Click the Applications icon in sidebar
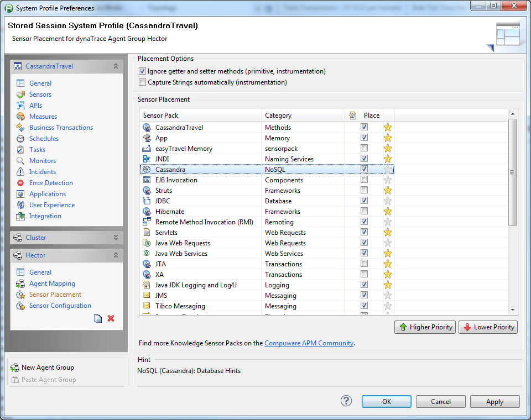The height and width of the screenshot is (420, 531). [x=20, y=194]
